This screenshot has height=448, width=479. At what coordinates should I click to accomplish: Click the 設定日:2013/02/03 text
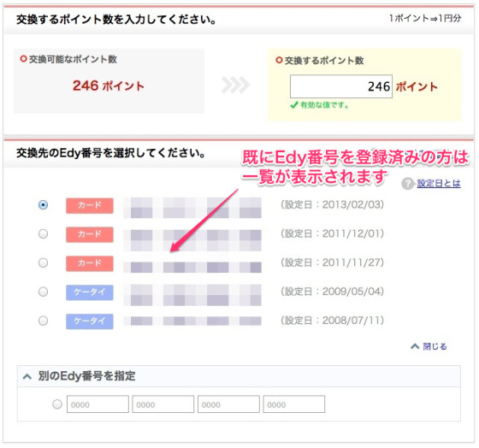pos(333,204)
